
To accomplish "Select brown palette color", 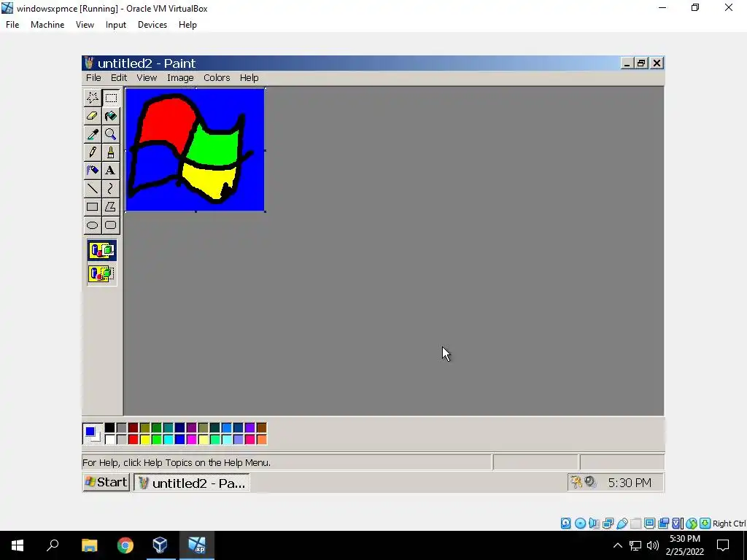I will click(262, 427).
